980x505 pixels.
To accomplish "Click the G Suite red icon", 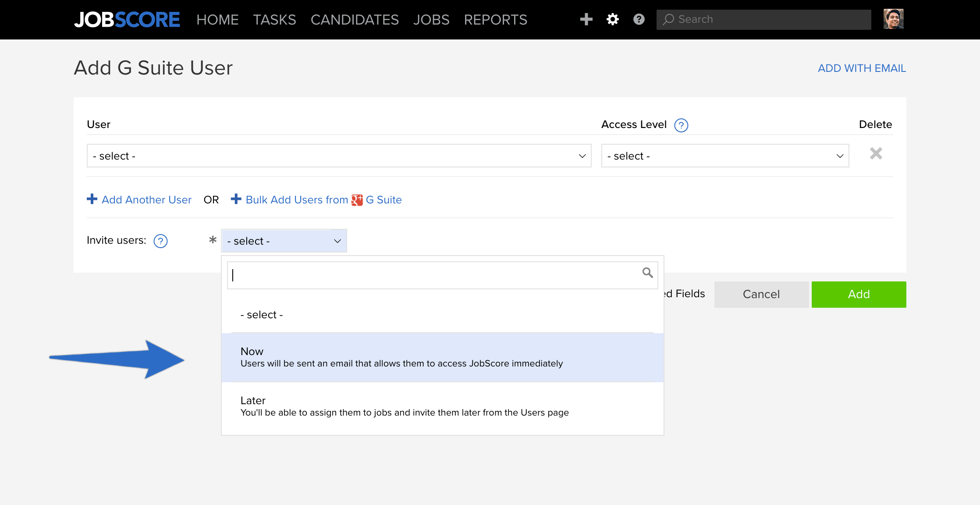I will [357, 200].
